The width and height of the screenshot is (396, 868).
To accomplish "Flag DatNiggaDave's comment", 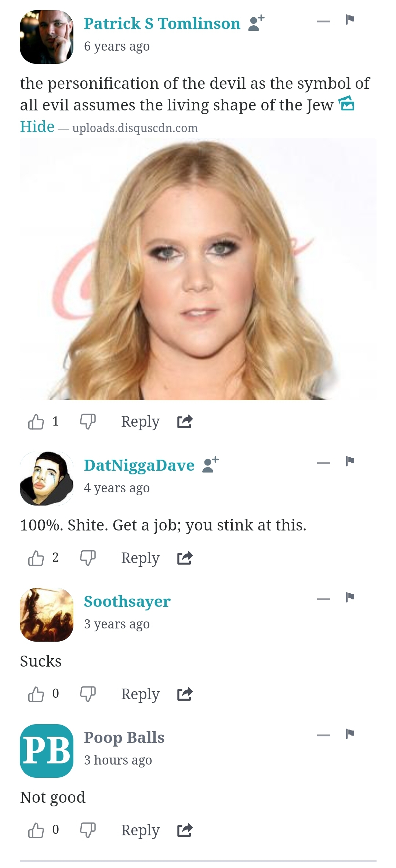I will coord(350,461).
